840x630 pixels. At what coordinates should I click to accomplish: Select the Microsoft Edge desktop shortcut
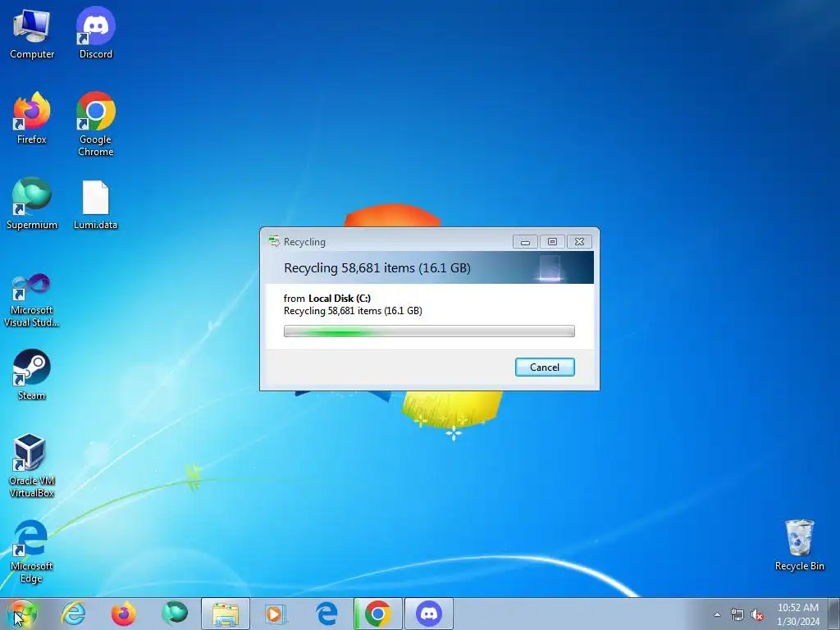32,552
